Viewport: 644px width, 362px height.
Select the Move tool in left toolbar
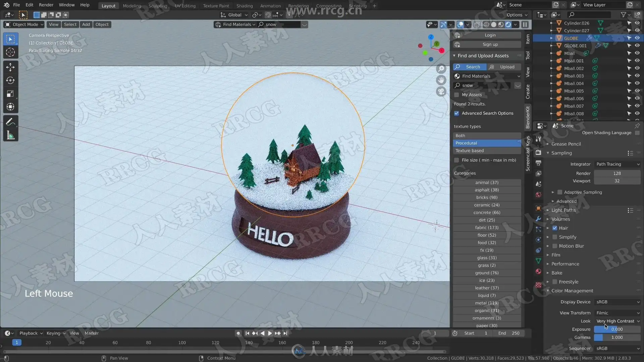click(x=10, y=67)
